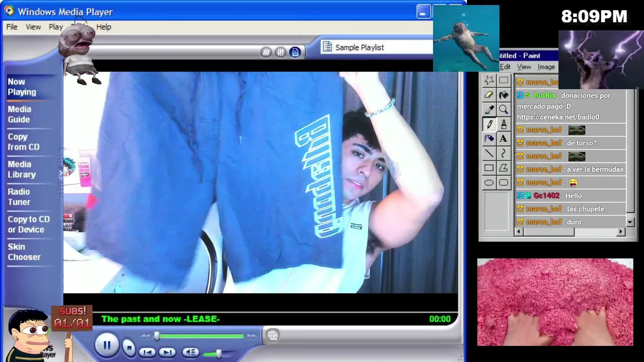This screenshot has height=362, width=644.
Task: Select Paint's Free-Form Select tool
Action: click(x=489, y=80)
